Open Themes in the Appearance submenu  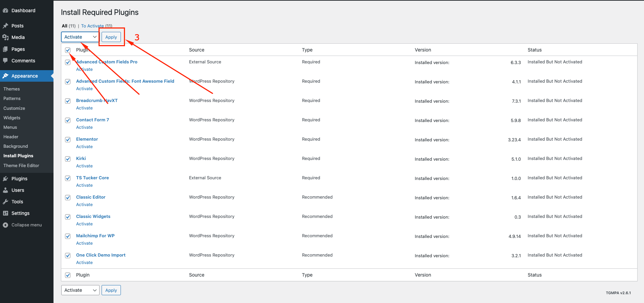point(12,89)
